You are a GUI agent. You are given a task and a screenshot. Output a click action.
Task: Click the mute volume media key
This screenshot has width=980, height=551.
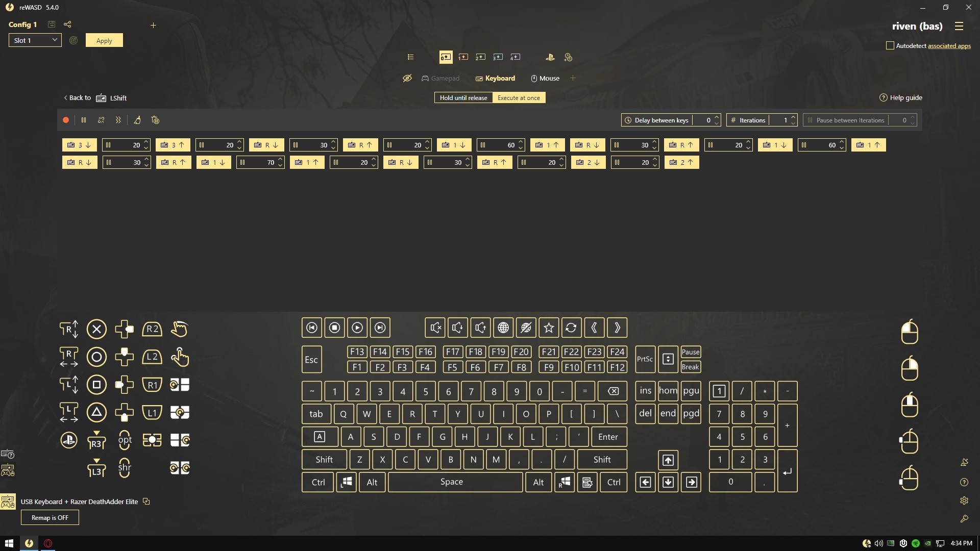point(435,328)
